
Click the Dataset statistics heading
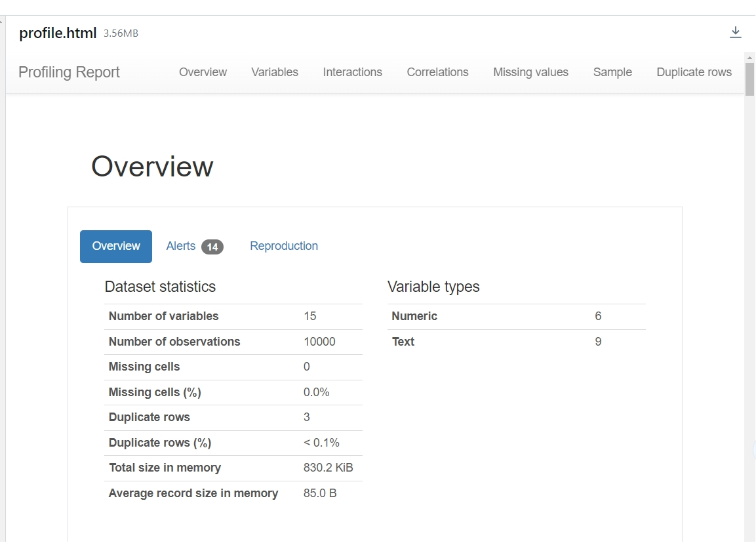pyautogui.click(x=160, y=287)
